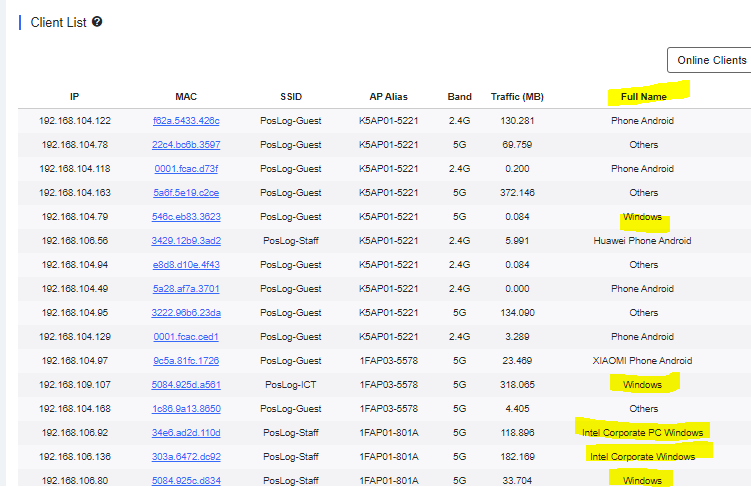
Task: Select IP address 192.168.104.129
Action: [x=75, y=337]
